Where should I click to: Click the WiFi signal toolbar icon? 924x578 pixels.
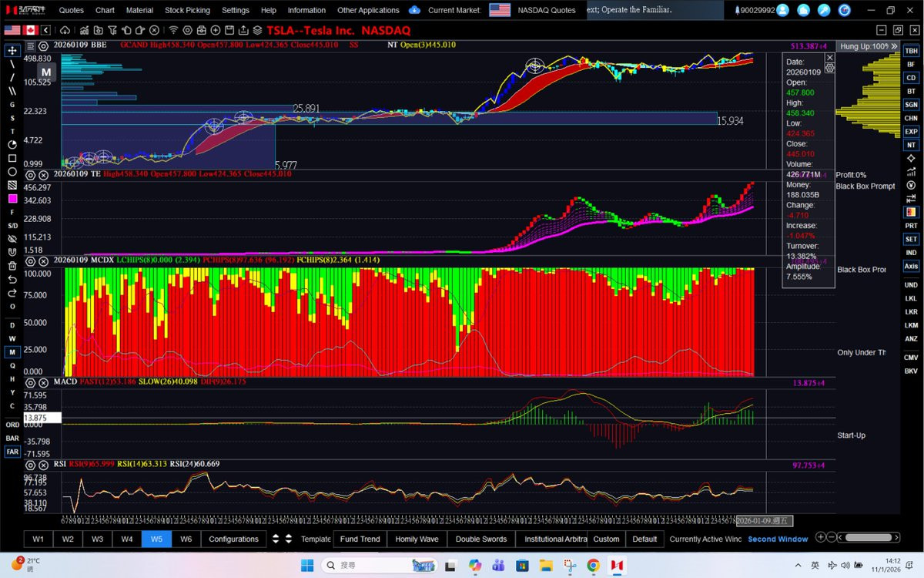(x=173, y=30)
